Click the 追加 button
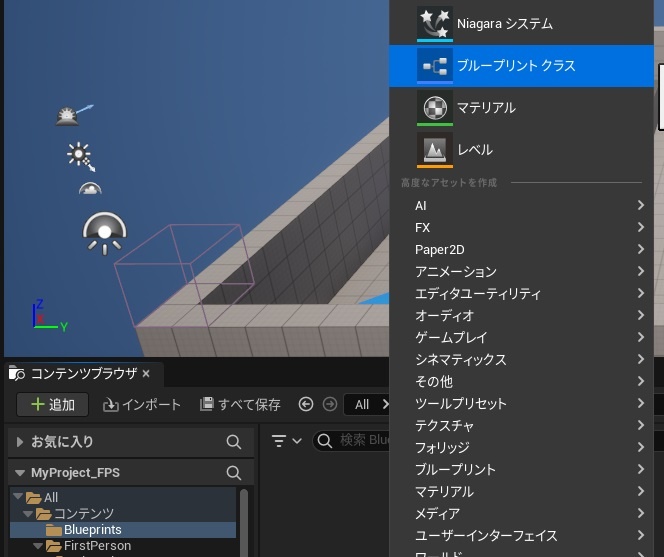Screen dimensions: 664x557 [x=53, y=405]
